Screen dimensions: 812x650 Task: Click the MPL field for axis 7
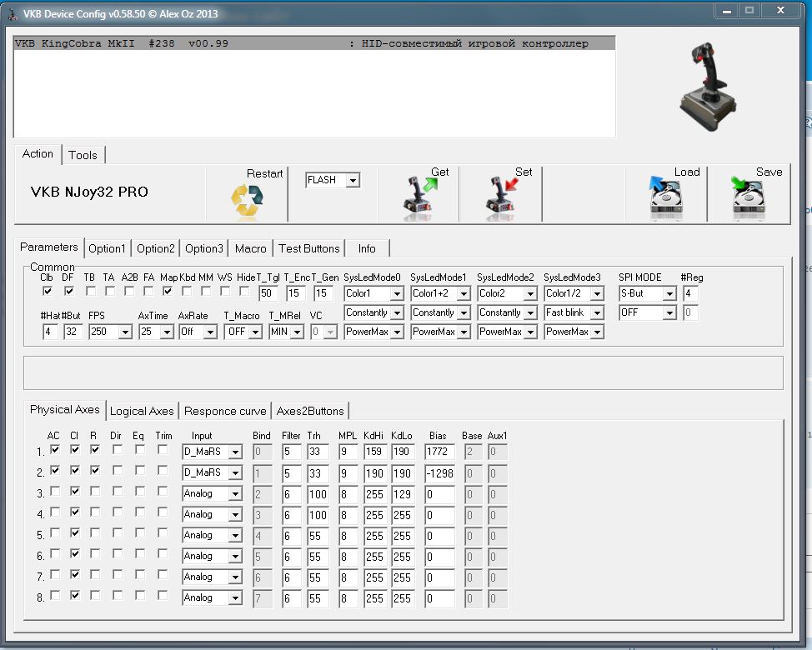[348, 577]
